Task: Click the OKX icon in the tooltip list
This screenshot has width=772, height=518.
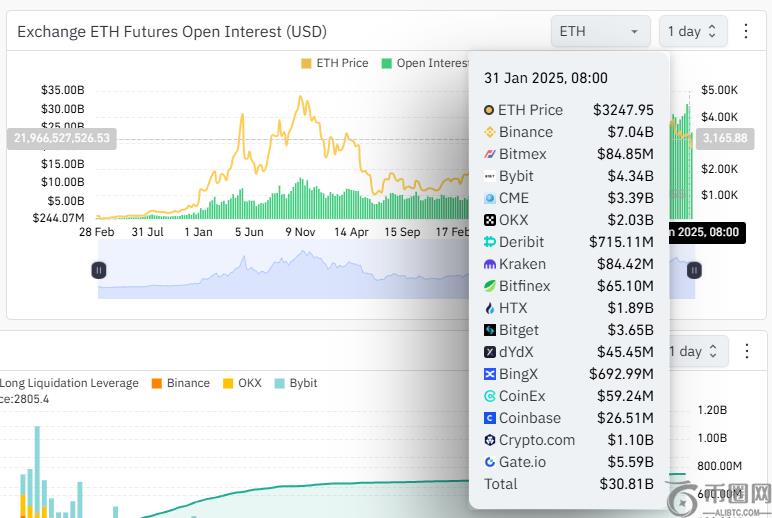Action: coord(489,220)
